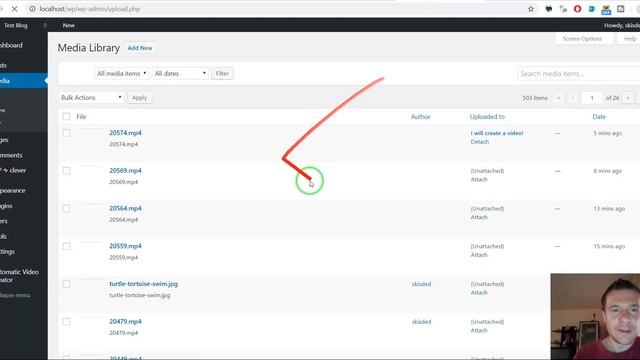Open the Appearance admin menu item
640x360 pixels.
click(x=13, y=190)
